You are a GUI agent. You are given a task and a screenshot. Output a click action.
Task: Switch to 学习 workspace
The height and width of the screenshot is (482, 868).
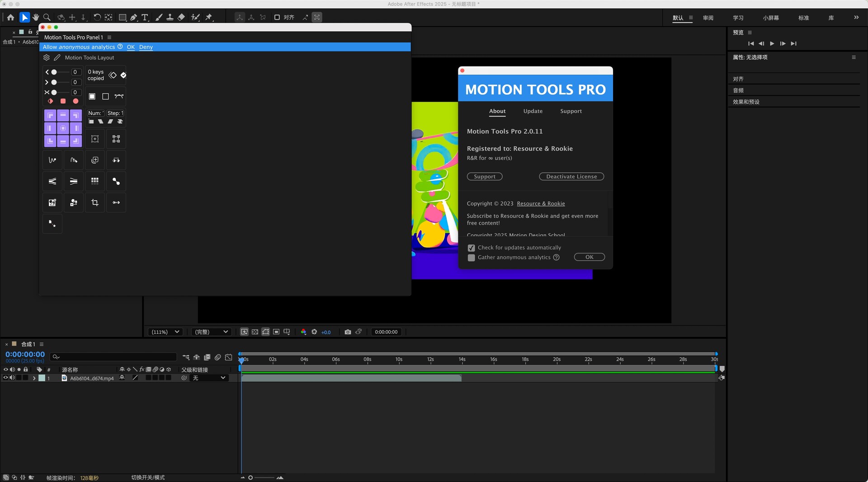click(x=738, y=18)
